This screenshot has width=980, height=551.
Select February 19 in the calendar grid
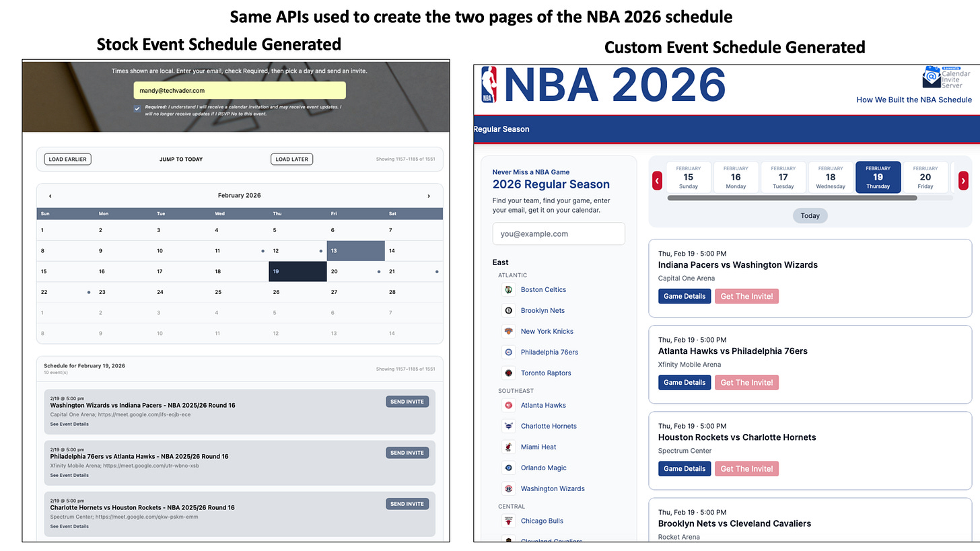coord(297,272)
